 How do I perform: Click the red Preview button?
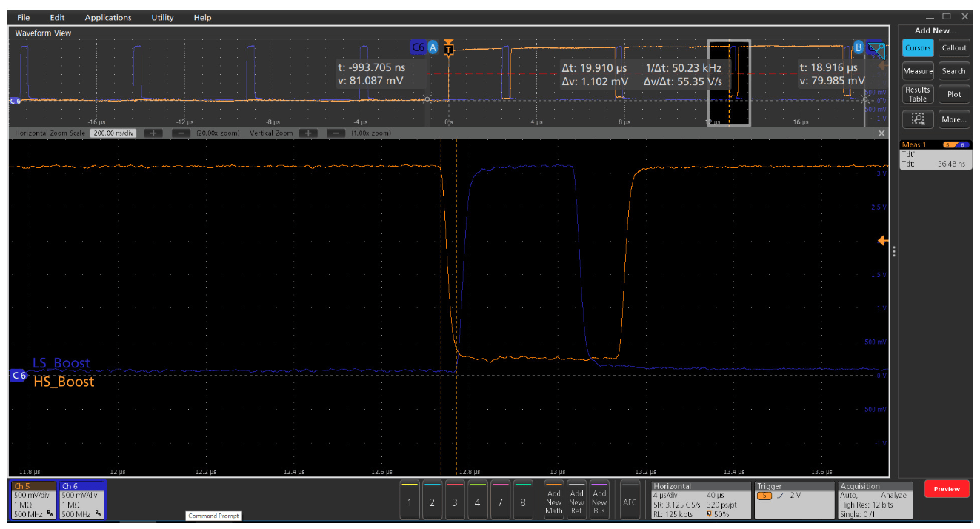click(946, 489)
